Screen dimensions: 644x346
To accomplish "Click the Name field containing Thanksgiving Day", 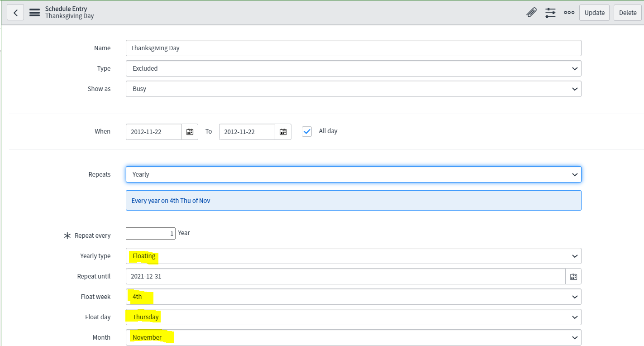I will 353,48.
